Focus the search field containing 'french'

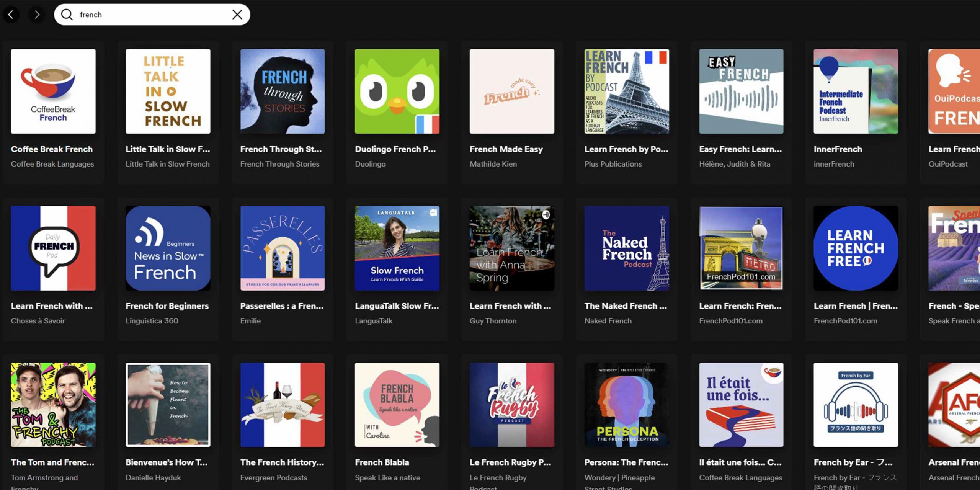pos(152,15)
